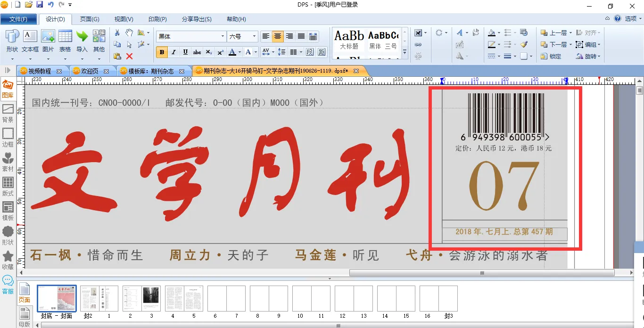Open the 客服 customer service chat
This screenshot has height=328, width=644.
[x=8, y=285]
